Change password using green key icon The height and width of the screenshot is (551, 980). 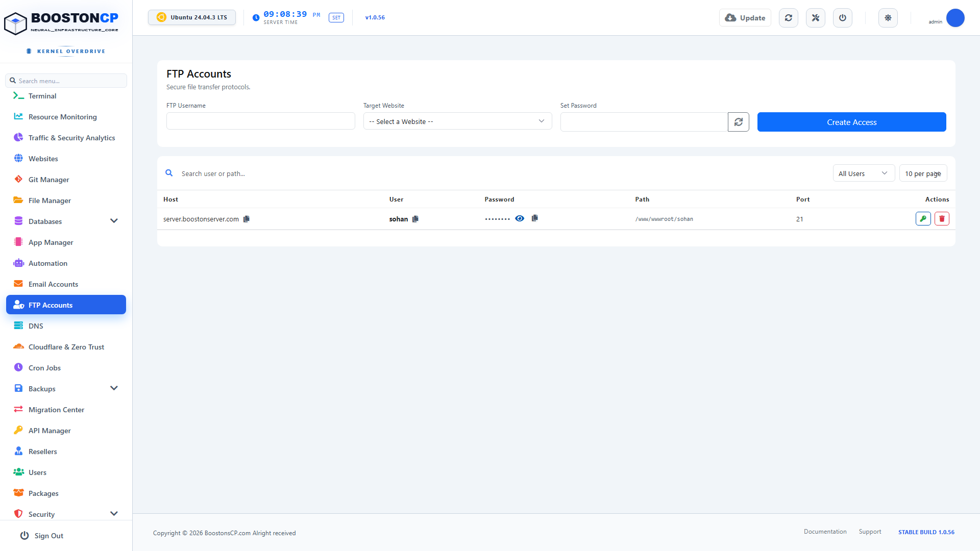923,219
